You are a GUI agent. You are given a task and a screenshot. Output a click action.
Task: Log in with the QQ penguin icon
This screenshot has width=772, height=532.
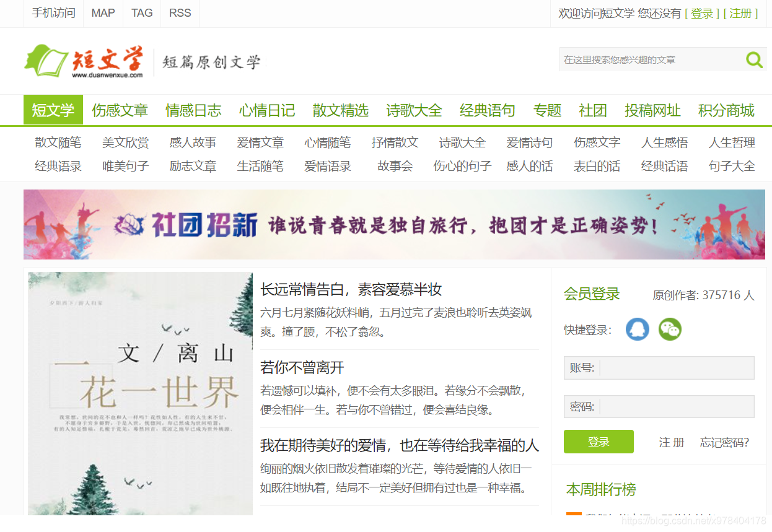click(638, 329)
